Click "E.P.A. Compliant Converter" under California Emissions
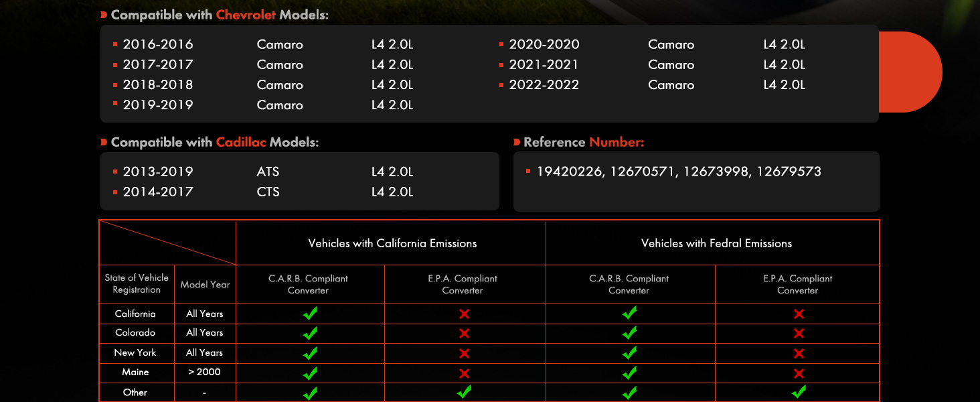The image size is (980, 402). [x=463, y=284]
